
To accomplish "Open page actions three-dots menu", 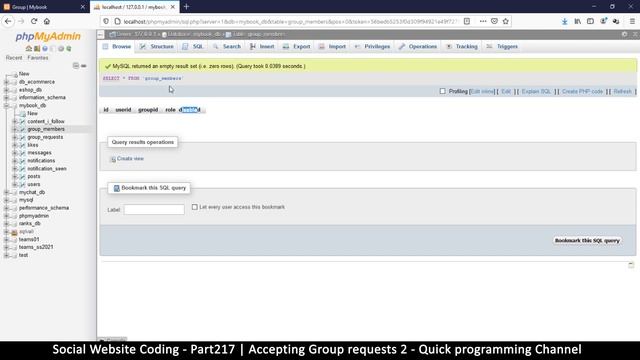I will (x=483, y=21).
